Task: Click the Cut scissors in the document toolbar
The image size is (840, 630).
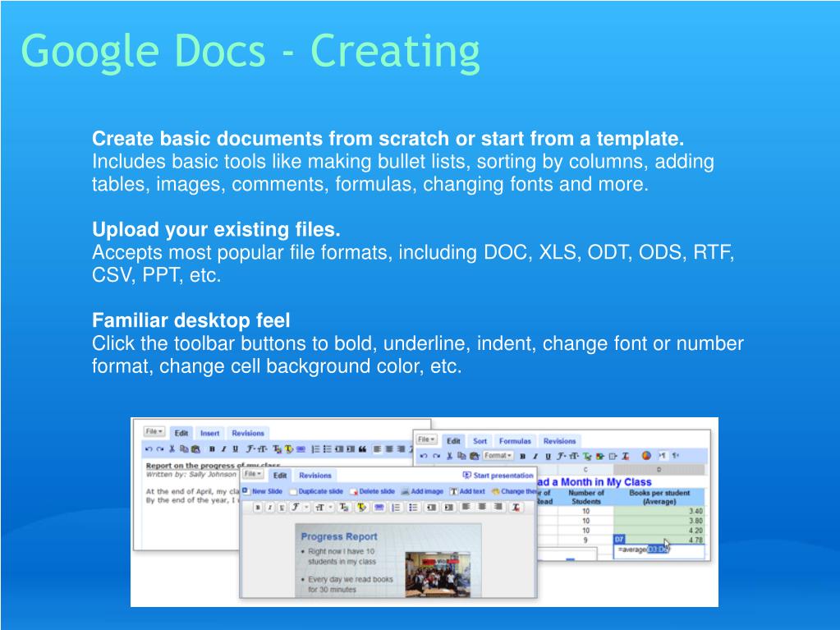Action: (x=172, y=449)
